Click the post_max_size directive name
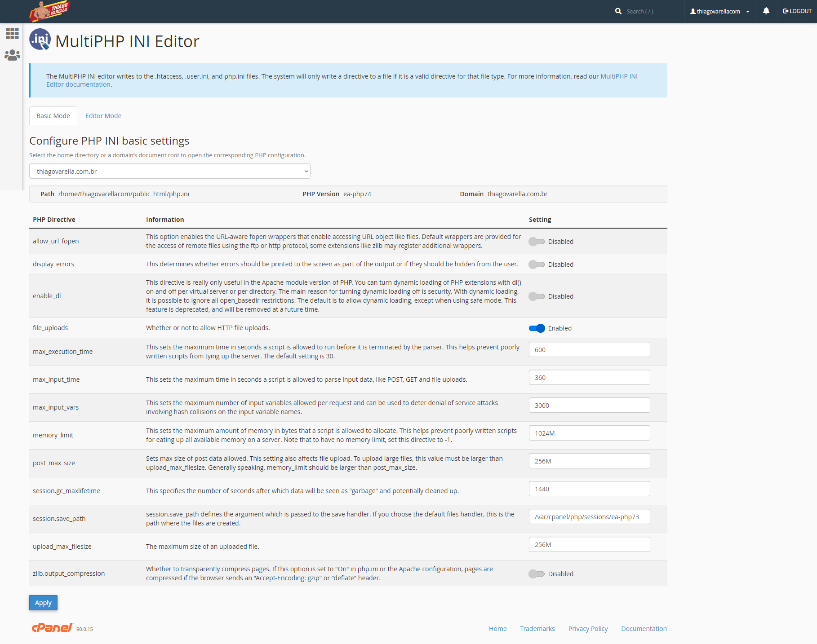 click(x=54, y=463)
